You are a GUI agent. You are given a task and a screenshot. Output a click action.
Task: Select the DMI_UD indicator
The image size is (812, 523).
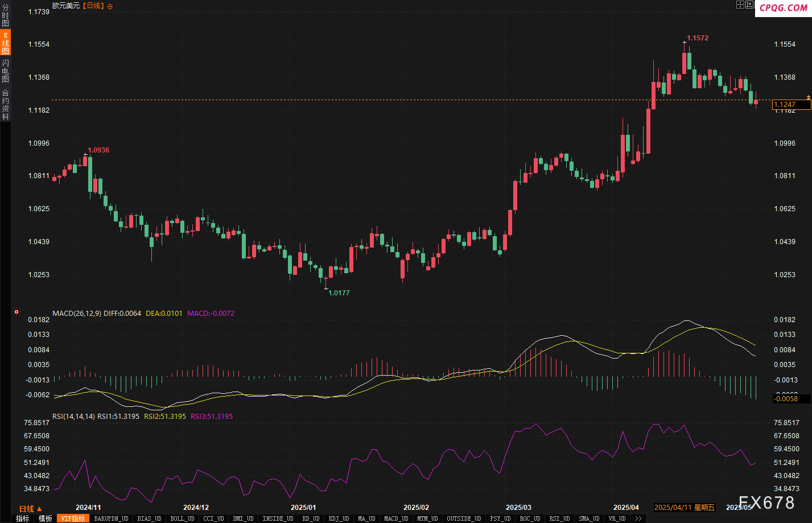point(243,518)
